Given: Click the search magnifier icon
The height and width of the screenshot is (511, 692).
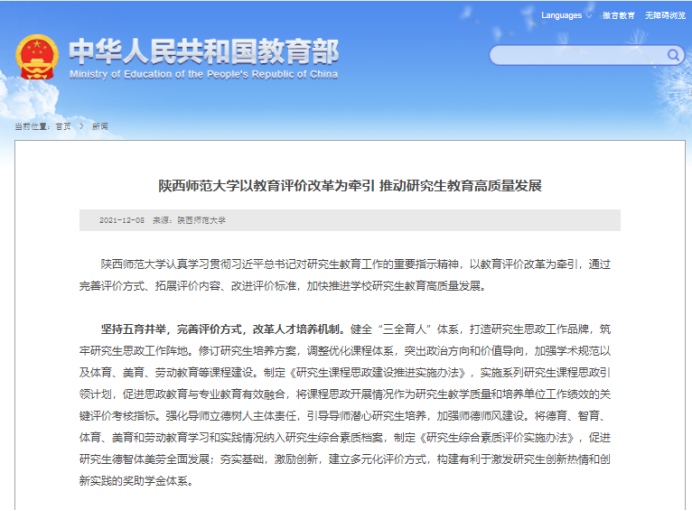Looking at the screenshot, I should point(673,55).
